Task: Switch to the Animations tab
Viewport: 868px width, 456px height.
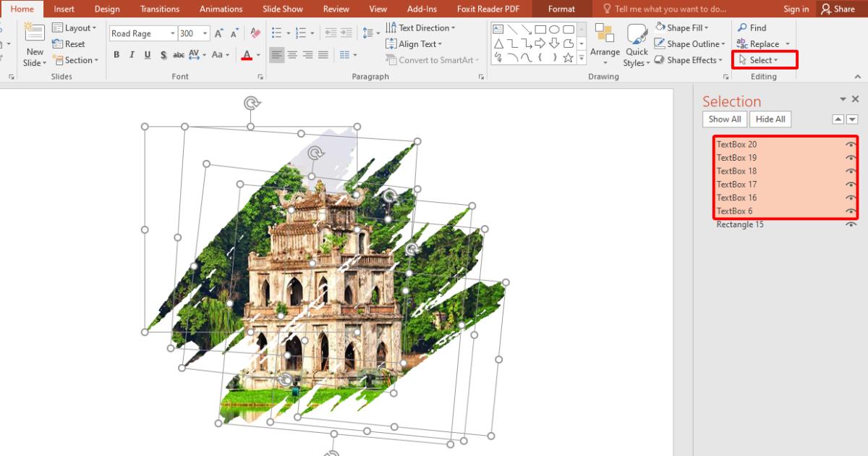Action: point(221,9)
